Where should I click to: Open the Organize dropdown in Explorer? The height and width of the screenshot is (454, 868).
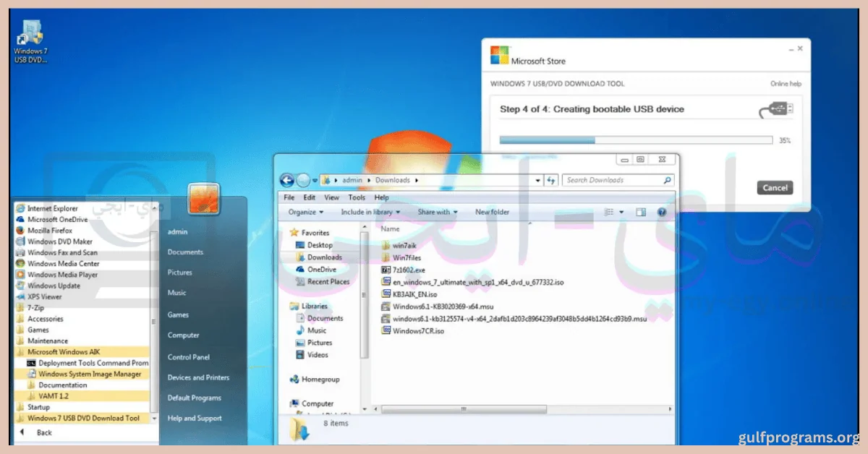pos(306,212)
